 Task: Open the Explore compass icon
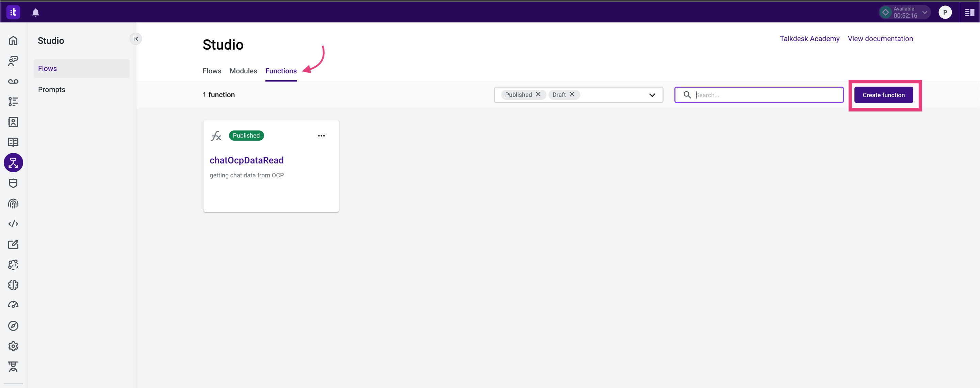pos(13,326)
